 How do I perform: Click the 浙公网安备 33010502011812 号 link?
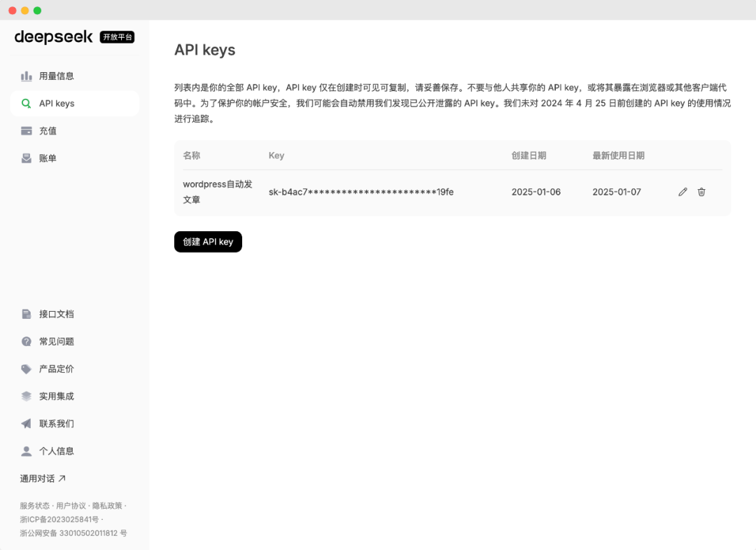tap(73, 533)
